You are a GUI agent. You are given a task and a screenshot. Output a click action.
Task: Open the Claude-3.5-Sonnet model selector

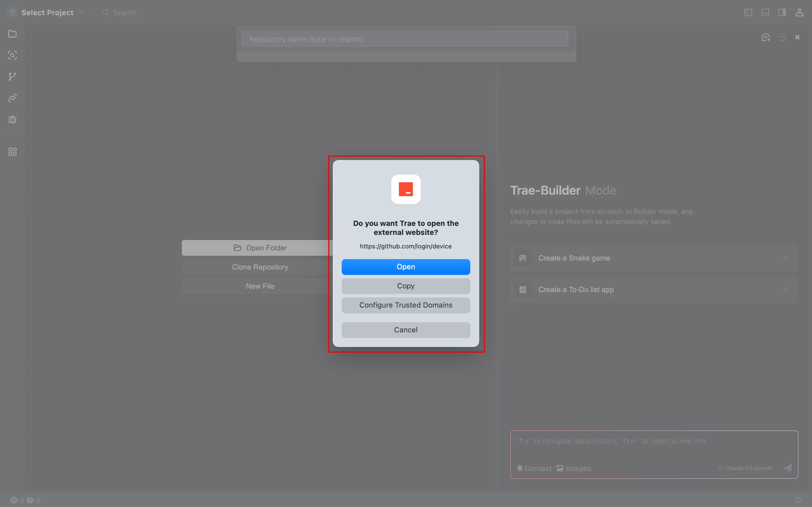(745, 468)
